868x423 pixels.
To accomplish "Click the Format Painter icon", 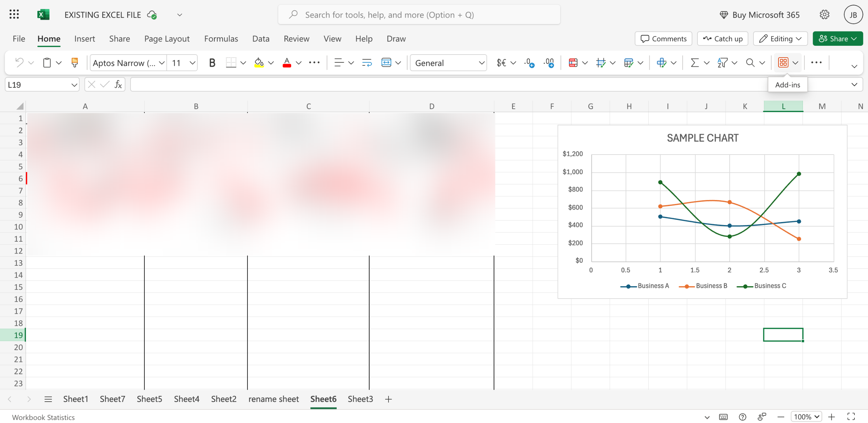I will pyautogui.click(x=74, y=63).
